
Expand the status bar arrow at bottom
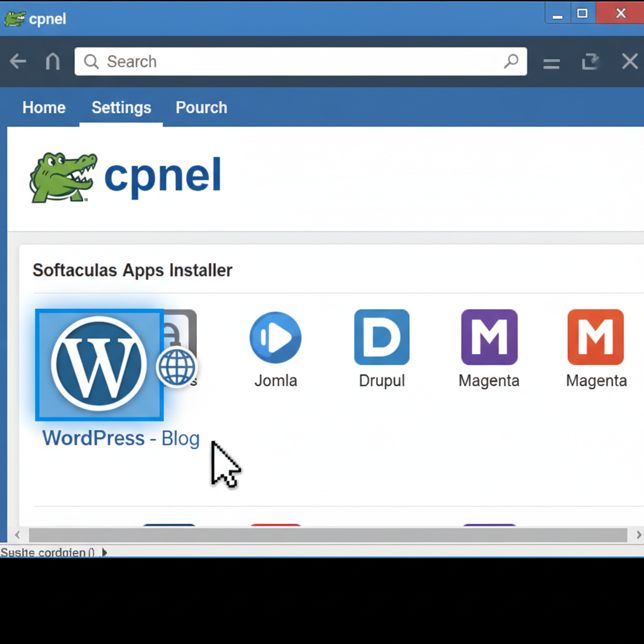pos(104,552)
